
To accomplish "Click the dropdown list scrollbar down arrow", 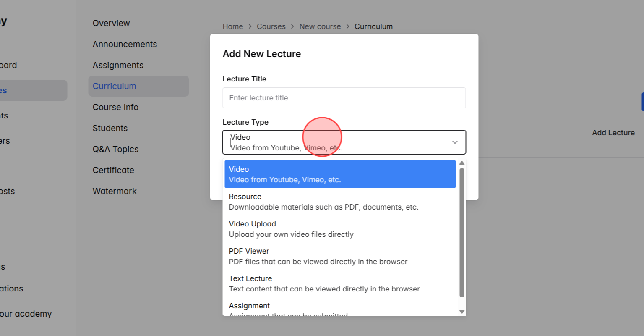I will click(461, 312).
